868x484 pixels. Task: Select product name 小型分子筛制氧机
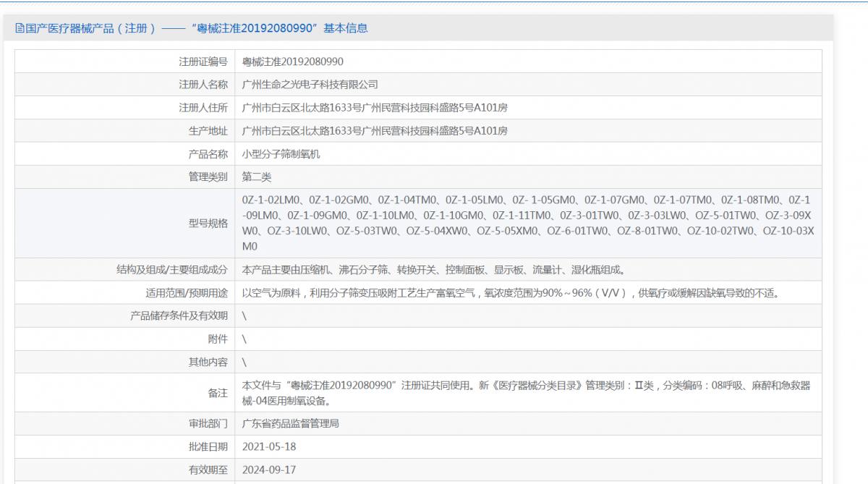(281, 154)
